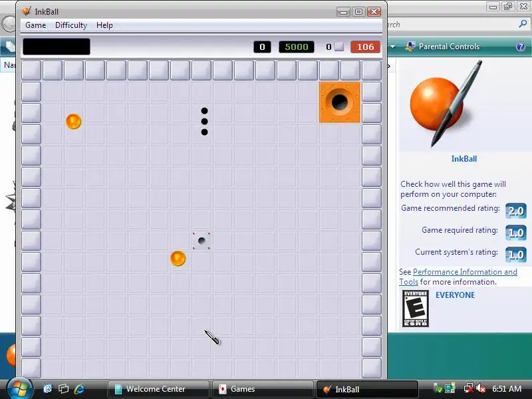
Task: Click the middle ink dot
Action: click(x=204, y=121)
